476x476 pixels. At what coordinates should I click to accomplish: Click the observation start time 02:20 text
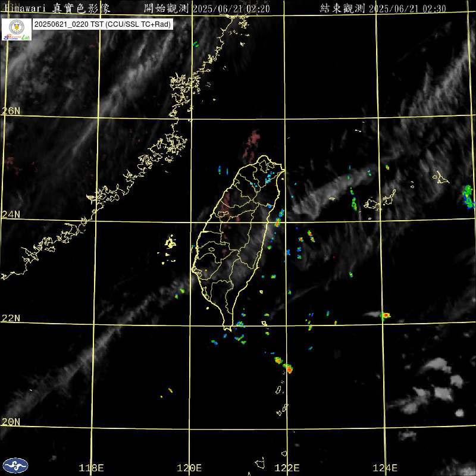click(206, 8)
